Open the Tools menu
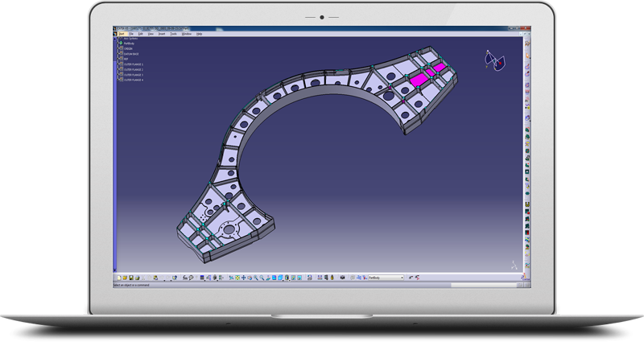Viewport: 644px width, 342px height. [173, 35]
